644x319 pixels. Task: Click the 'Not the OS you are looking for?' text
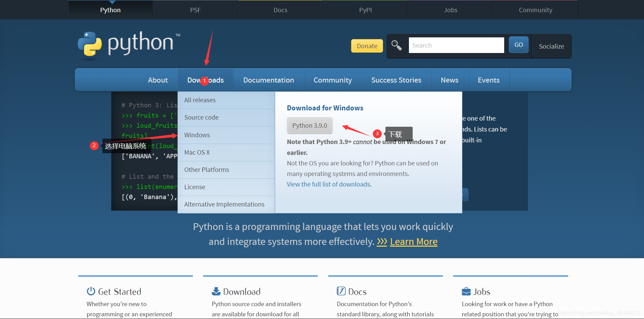(x=362, y=169)
